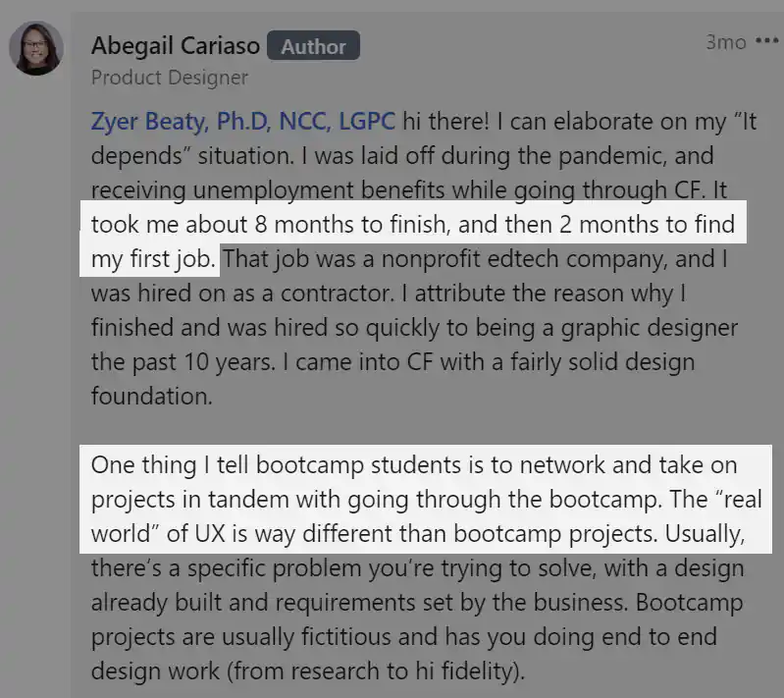Click the line "there's a specific problem"
This screenshot has height=698, width=784.
click(x=417, y=568)
